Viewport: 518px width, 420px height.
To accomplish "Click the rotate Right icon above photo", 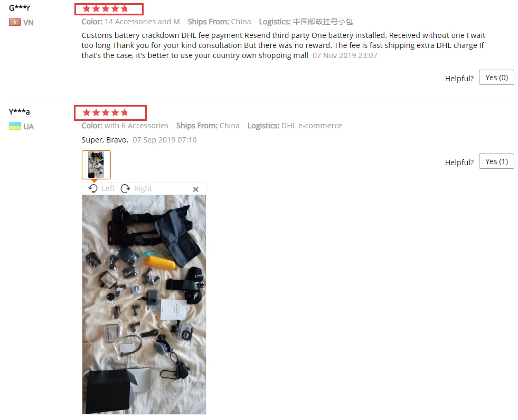I will pyautogui.click(x=125, y=188).
